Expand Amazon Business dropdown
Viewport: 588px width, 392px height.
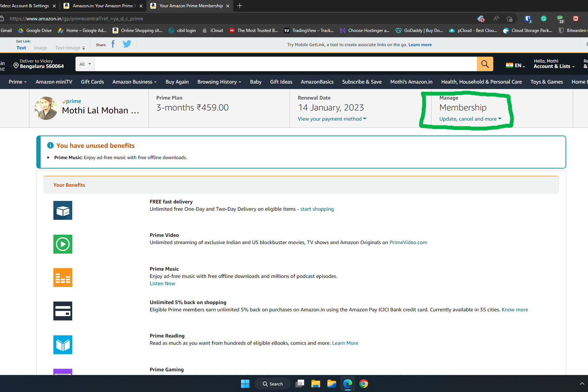coord(135,82)
